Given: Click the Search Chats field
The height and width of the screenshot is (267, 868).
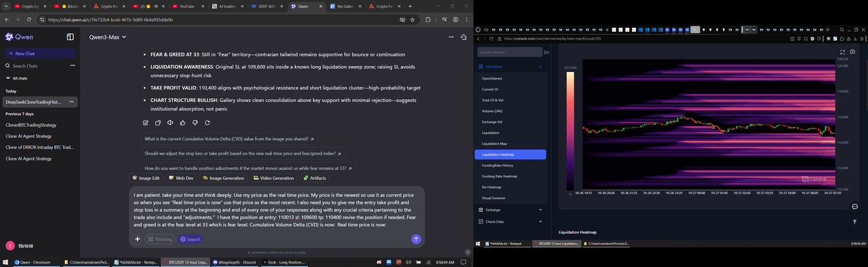Looking at the screenshot, I should [35, 66].
